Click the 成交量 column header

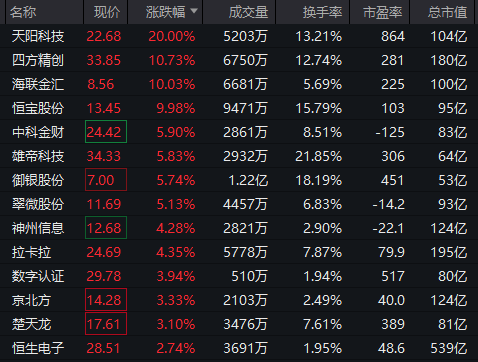[248, 12]
